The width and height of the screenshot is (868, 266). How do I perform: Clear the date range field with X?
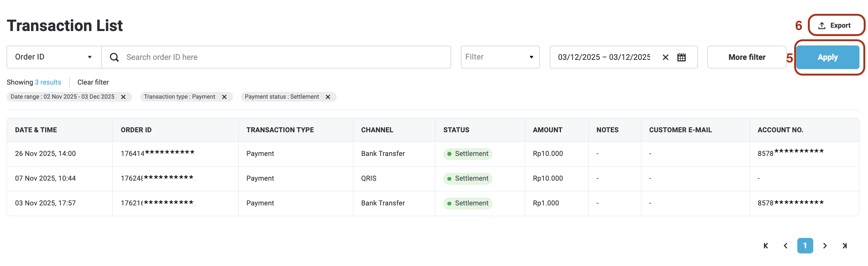click(666, 57)
